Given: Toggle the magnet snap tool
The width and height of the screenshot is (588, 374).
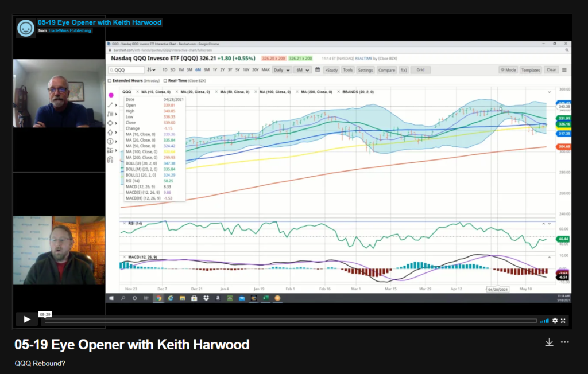Looking at the screenshot, I should click(110, 159).
